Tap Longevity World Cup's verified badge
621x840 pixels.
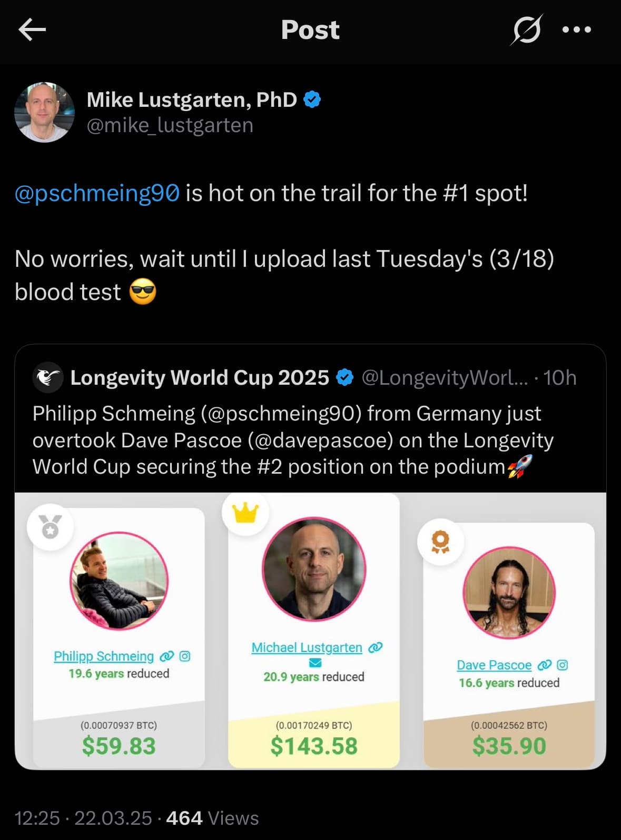[345, 377]
